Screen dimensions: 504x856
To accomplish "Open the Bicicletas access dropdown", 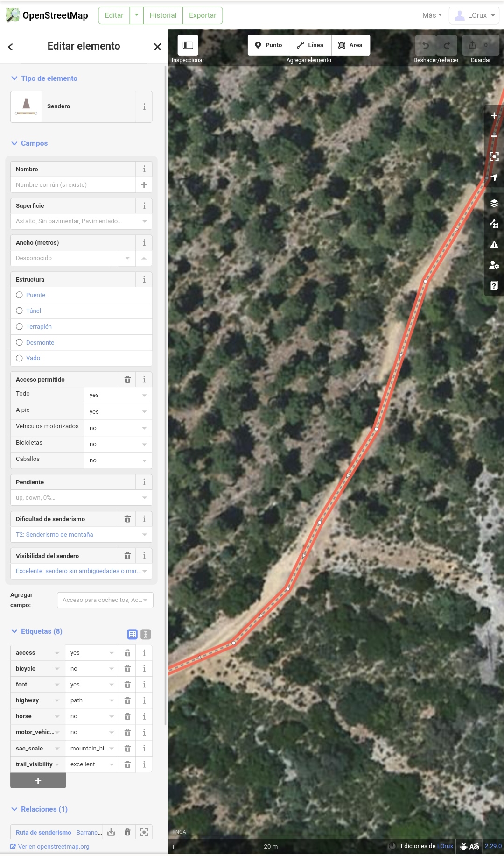I will click(118, 444).
